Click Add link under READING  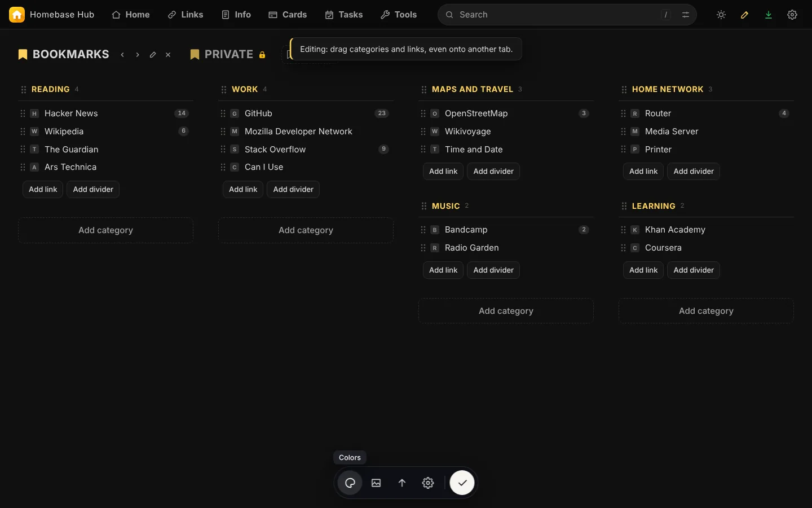pyautogui.click(x=43, y=189)
